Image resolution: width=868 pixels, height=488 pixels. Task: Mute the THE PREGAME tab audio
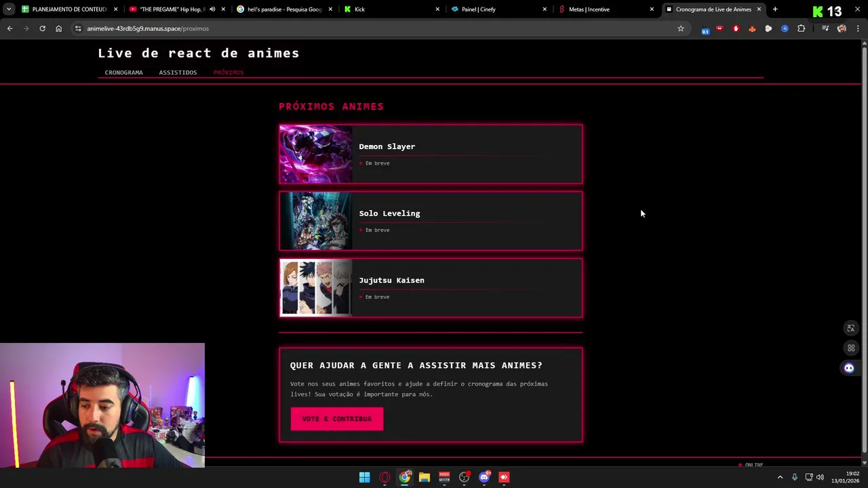(x=212, y=9)
